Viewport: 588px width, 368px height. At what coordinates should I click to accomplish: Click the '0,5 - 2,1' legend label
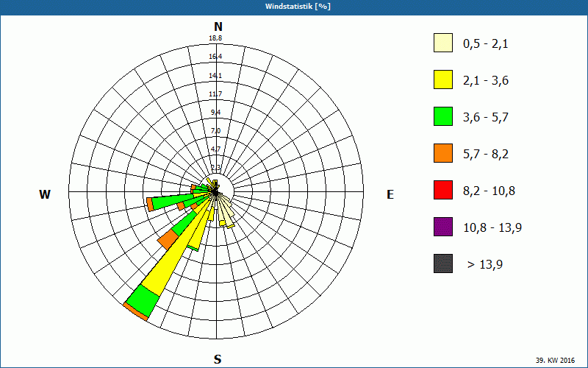coord(486,44)
